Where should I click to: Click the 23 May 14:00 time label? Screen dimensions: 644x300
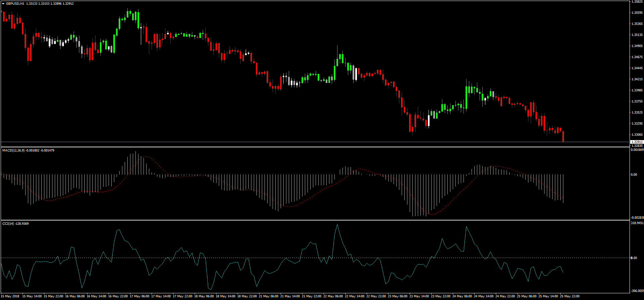point(419,296)
